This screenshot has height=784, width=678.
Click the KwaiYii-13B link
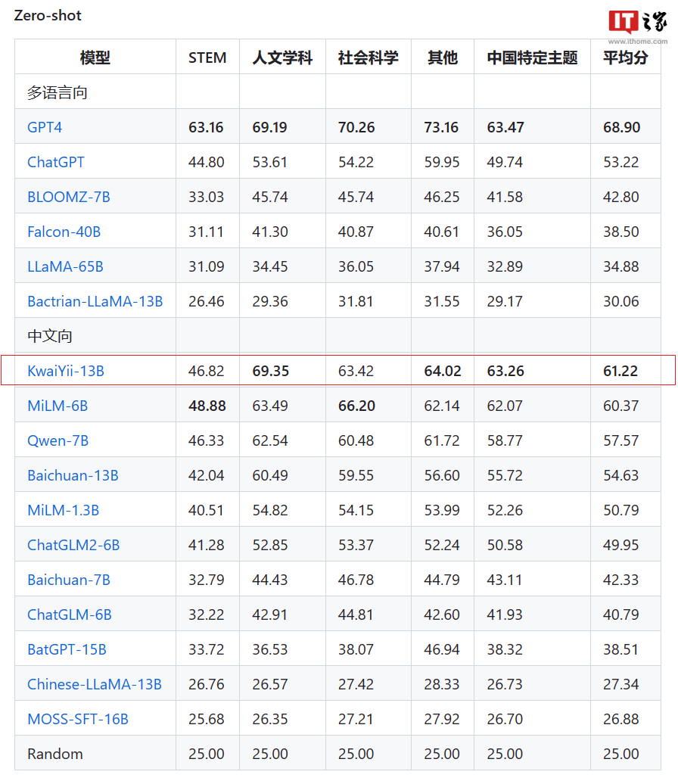pos(66,371)
